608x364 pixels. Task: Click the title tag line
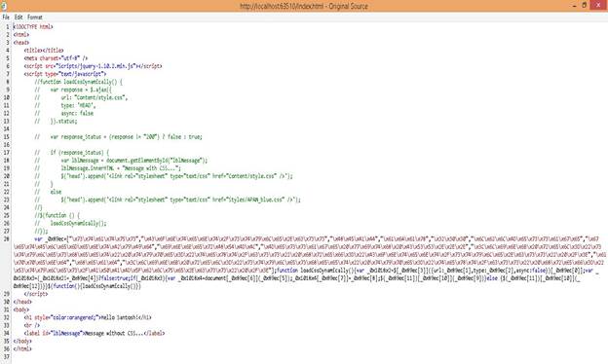click(44, 51)
